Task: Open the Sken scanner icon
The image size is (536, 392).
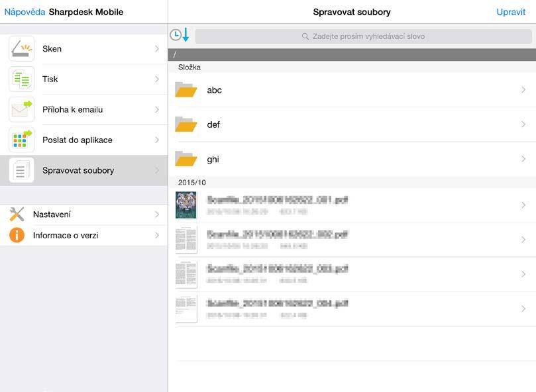Action: pos(22,48)
